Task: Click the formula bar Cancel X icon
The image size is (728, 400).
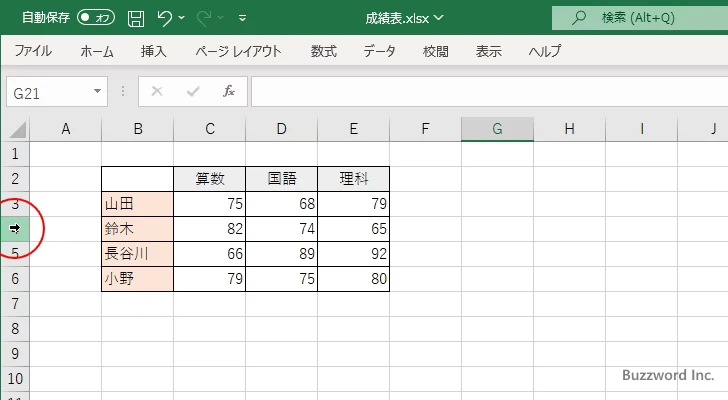Action: click(x=157, y=91)
